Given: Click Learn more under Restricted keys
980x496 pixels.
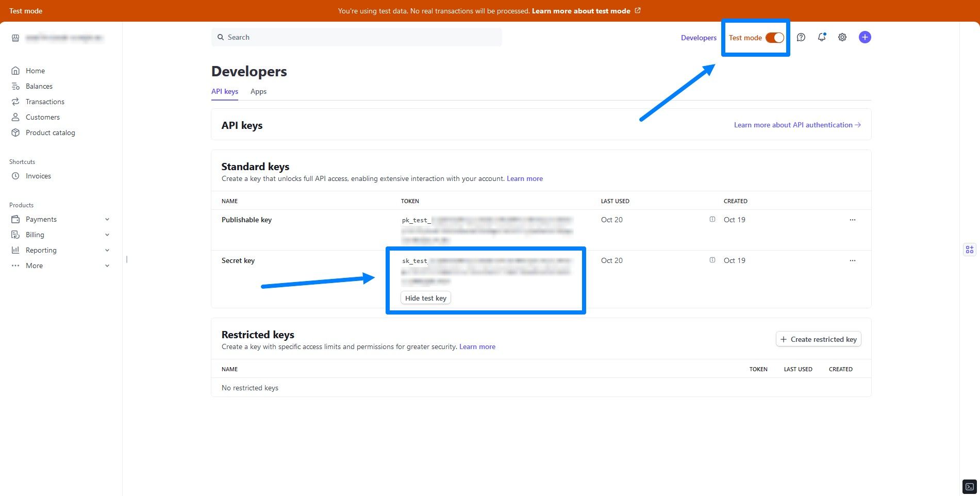Looking at the screenshot, I should coord(477,346).
